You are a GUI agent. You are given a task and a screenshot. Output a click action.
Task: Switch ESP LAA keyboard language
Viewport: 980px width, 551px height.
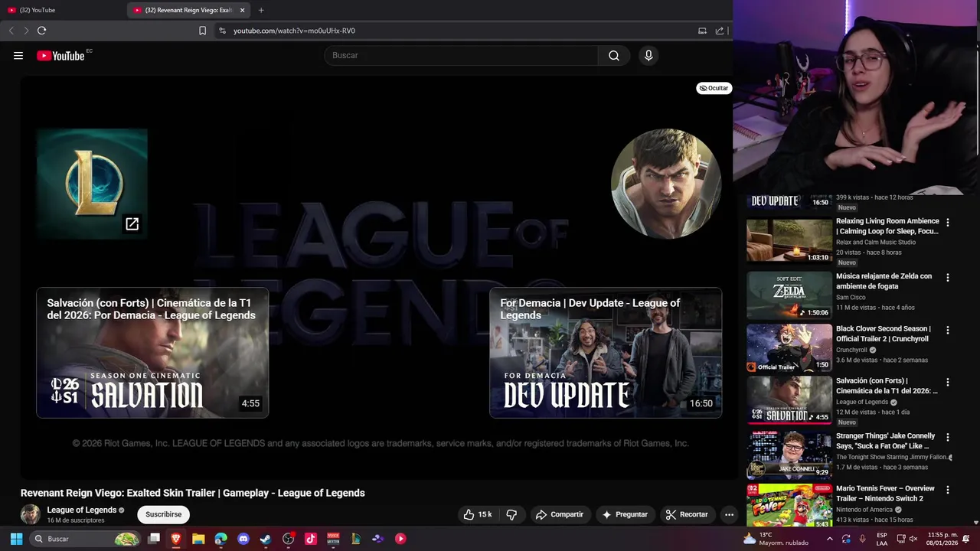pyautogui.click(x=882, y=539)
